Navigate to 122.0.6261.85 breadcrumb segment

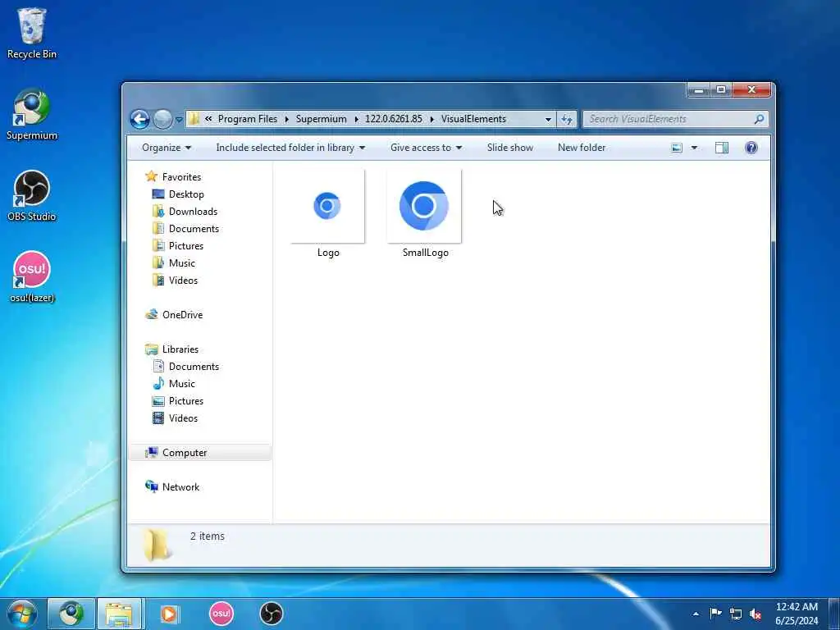click(x=393, y=119)
